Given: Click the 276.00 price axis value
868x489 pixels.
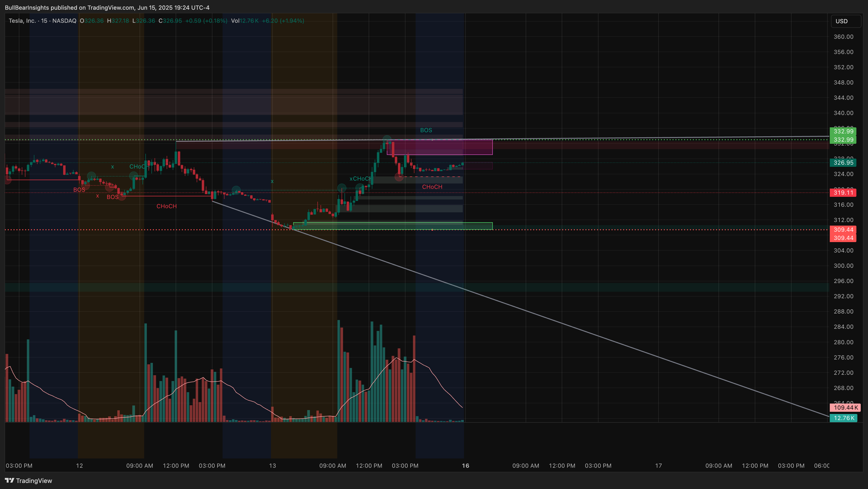Looking at the screenshot, I should pyautogui.click(x=843, y=357).
